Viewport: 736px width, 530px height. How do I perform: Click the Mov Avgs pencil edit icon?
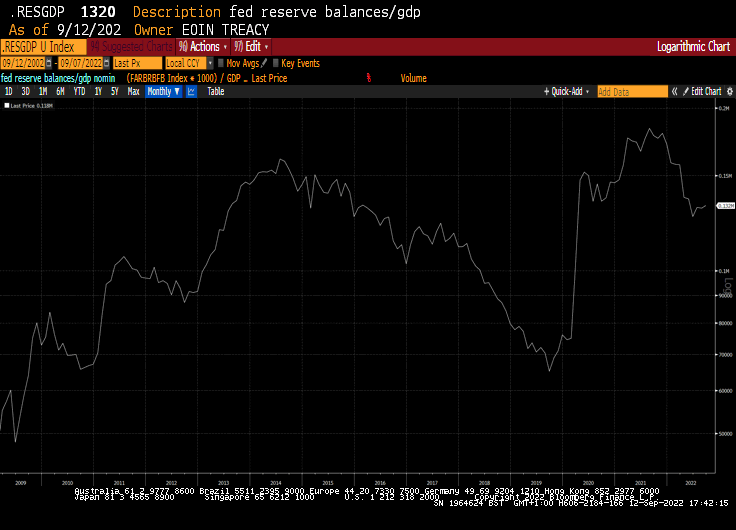(x=264, y=63)
